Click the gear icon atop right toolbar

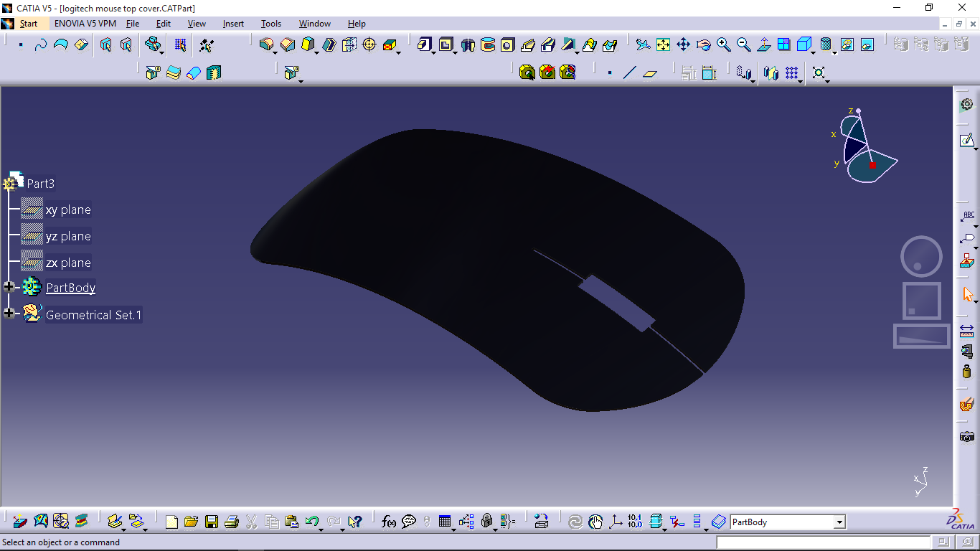point(967,105)
